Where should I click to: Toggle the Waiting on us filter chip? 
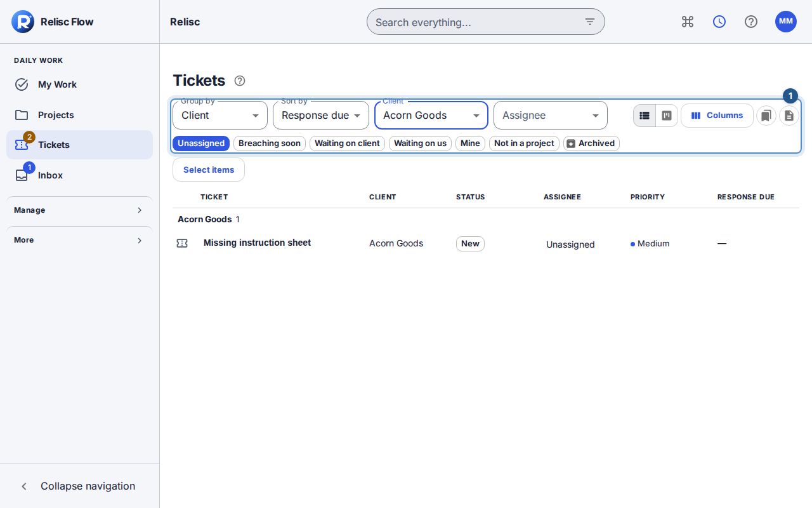click(420, 144)
